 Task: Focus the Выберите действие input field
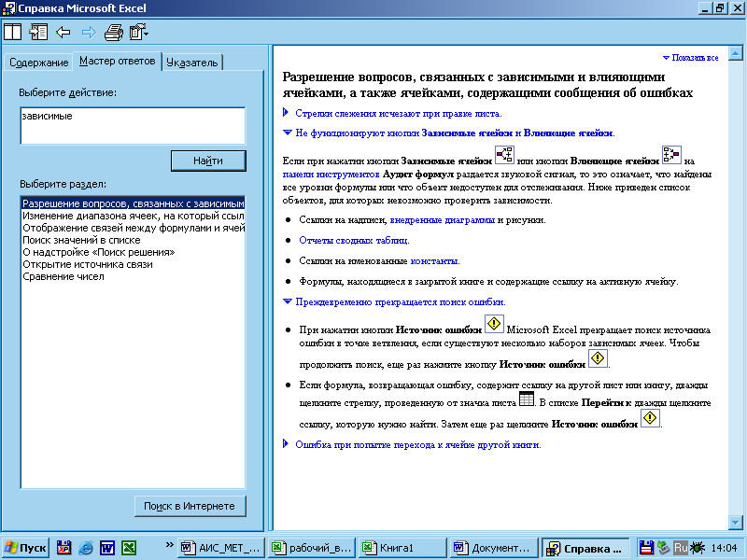[x=133, y=126]
